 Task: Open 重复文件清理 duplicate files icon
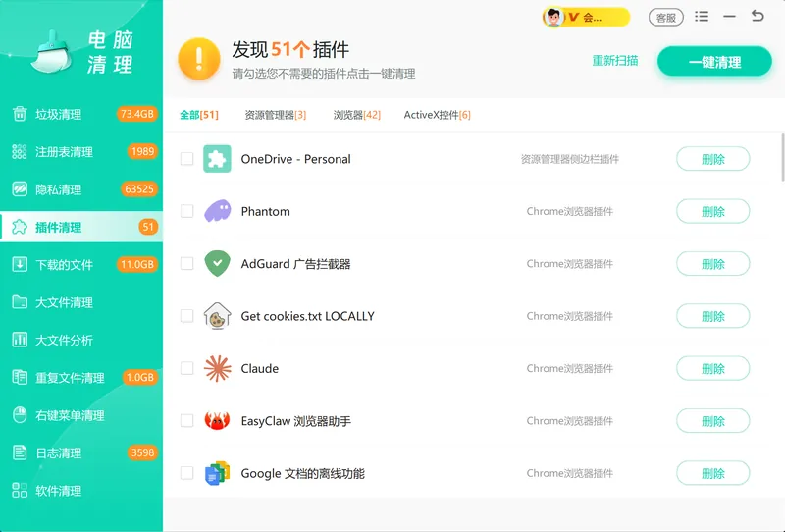(20, 377)
